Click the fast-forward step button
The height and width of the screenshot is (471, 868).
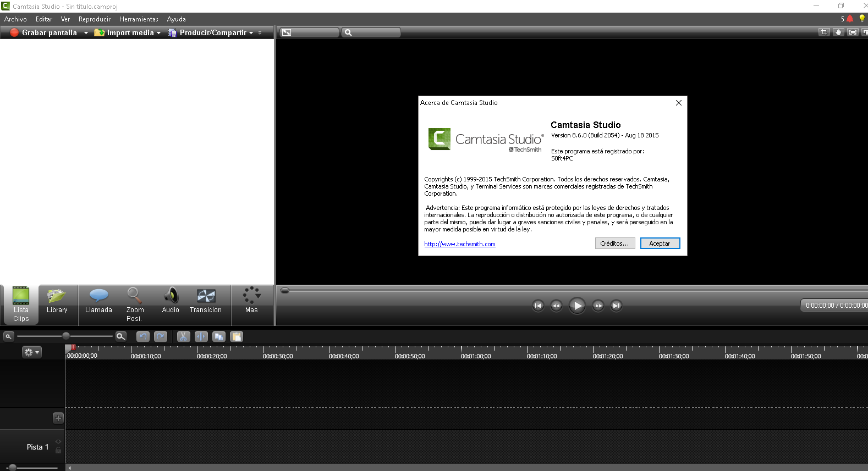click(x=598, y=306)
